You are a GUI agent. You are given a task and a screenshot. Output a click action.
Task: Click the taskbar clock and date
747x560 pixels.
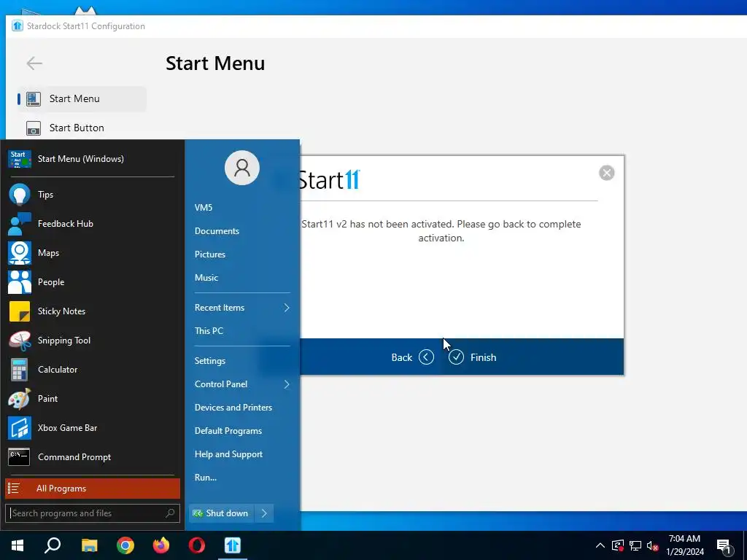coord(684,545)
